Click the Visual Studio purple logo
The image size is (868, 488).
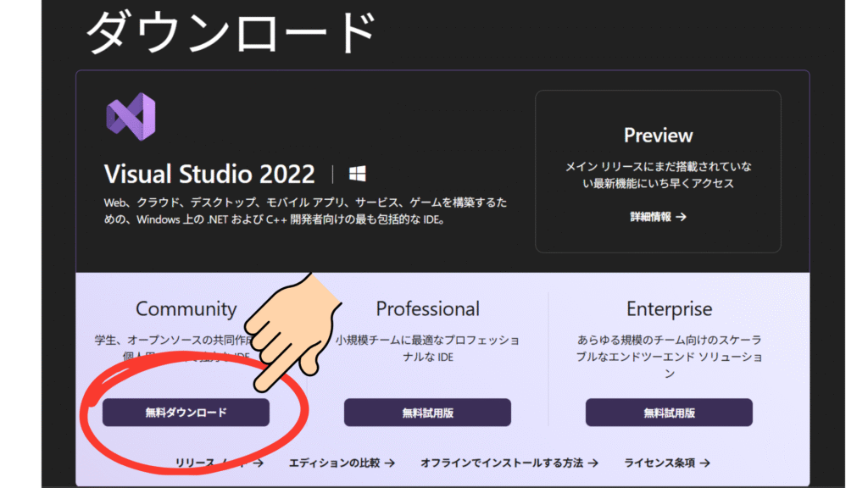pos(131,117)
